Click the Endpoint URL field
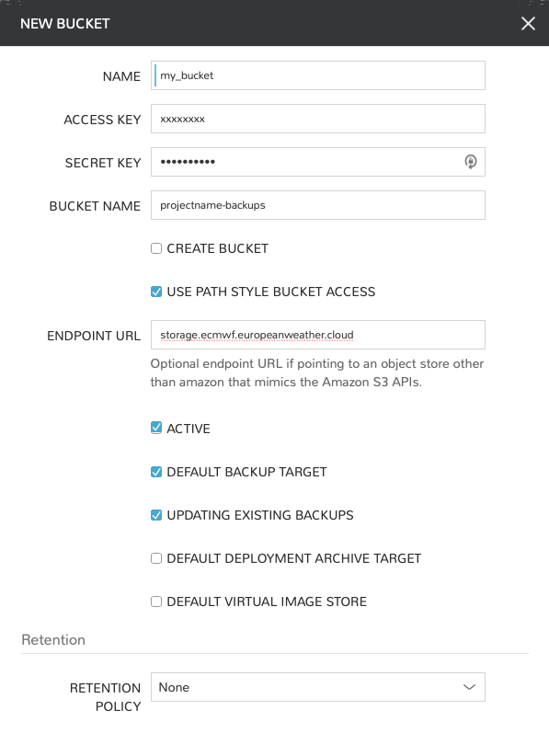Image resolution: width=549 pixels, height=756 pixels. click(317, 335)
